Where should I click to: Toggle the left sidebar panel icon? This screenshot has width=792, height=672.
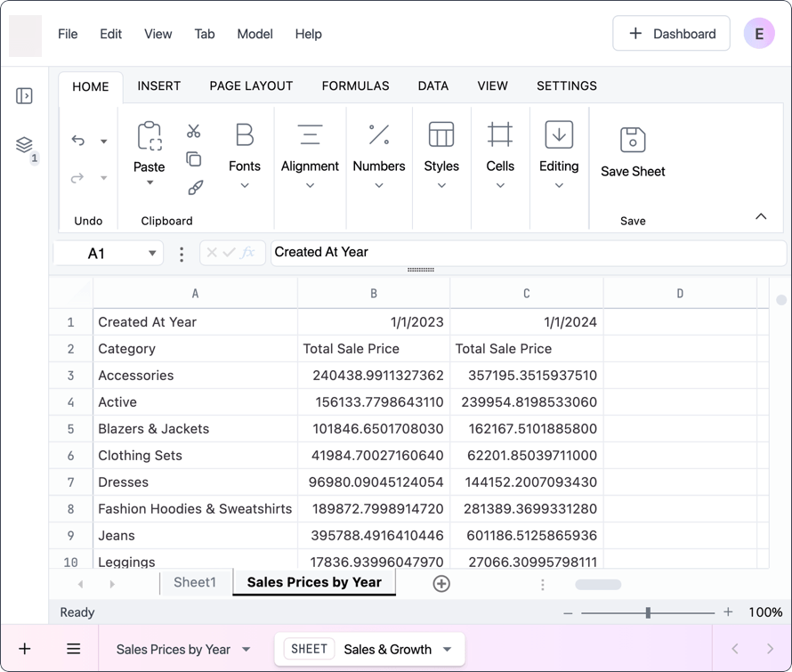[x=24, y=95]
